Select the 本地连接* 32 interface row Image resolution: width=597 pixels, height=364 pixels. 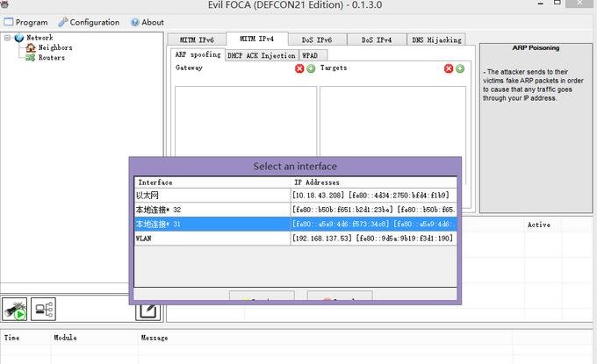click(296, 210)
